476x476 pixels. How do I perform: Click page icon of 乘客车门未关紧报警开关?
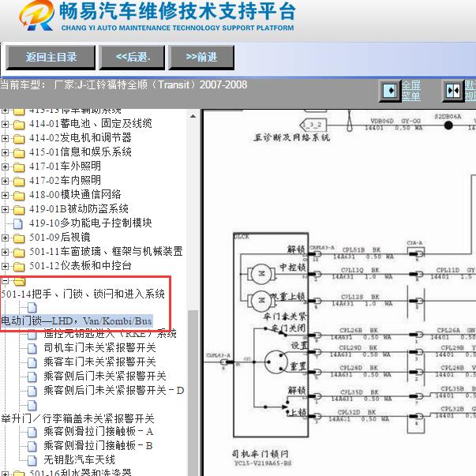pyautogui.click(x=32, y=362)
